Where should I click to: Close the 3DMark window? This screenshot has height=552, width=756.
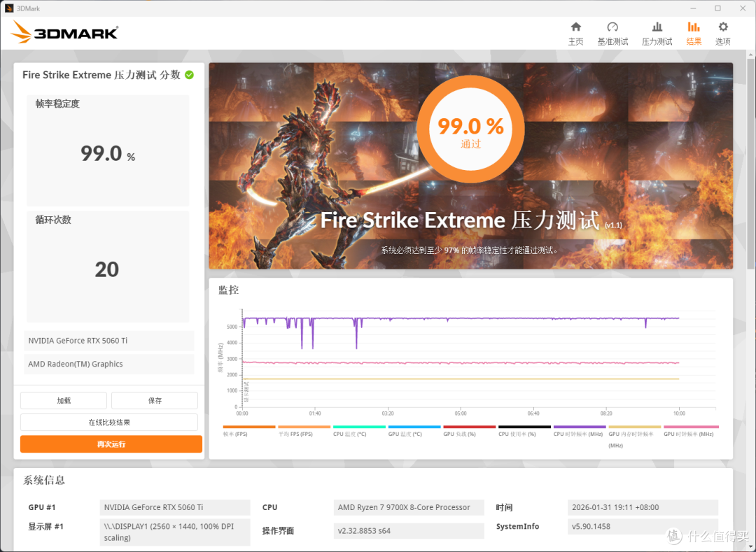tap(743, 8)
